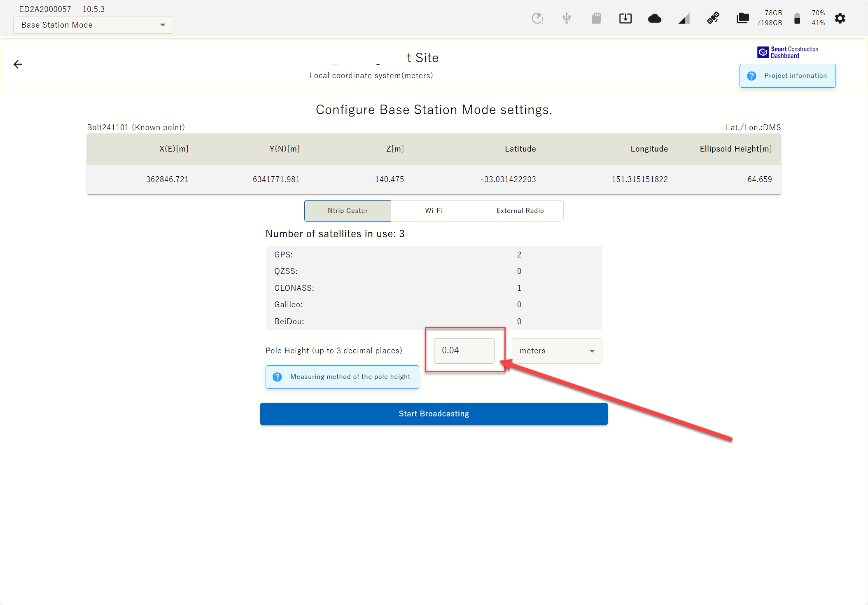This screenshot has width=868, height=605.
Task: Click the Galileo satellite count row
Action: click(434, 305)
